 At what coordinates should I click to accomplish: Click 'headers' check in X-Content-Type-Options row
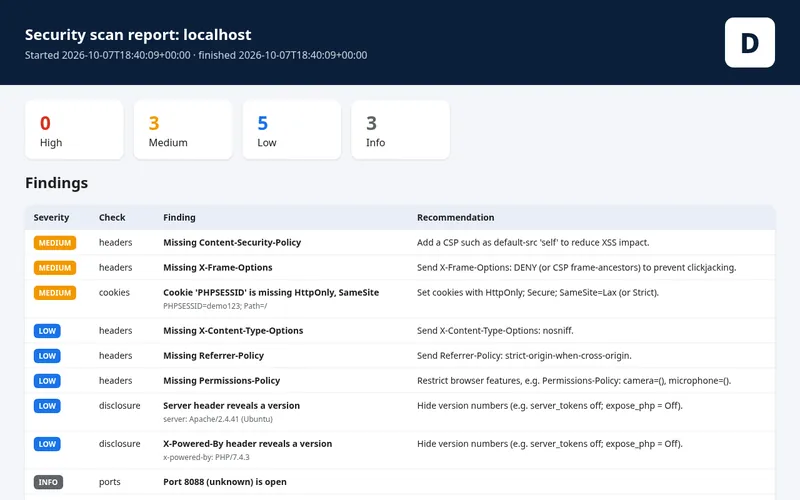115,331
